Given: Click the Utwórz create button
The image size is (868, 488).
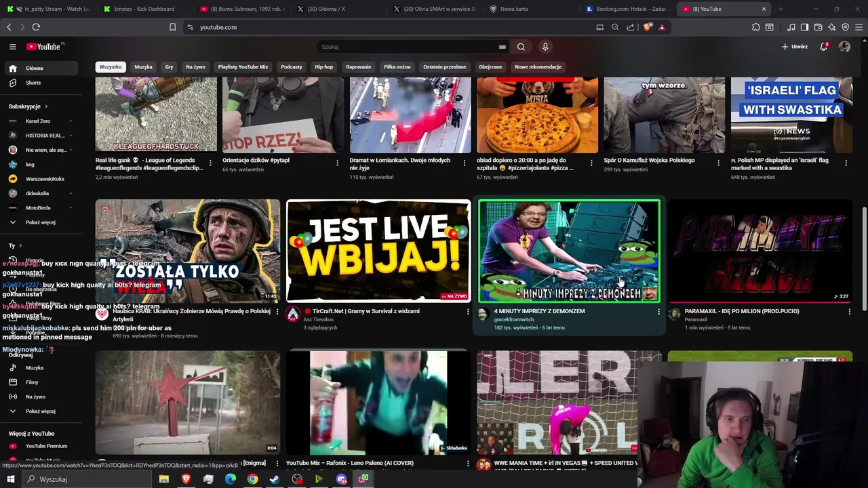Looking at the screenshot, I should click(795, 47).
